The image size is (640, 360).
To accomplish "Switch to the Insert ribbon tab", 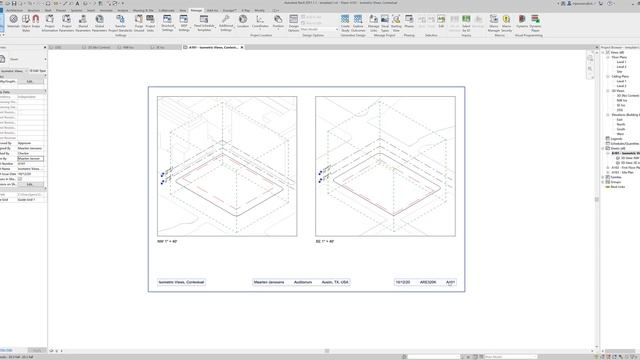I will tap(91, 10).
